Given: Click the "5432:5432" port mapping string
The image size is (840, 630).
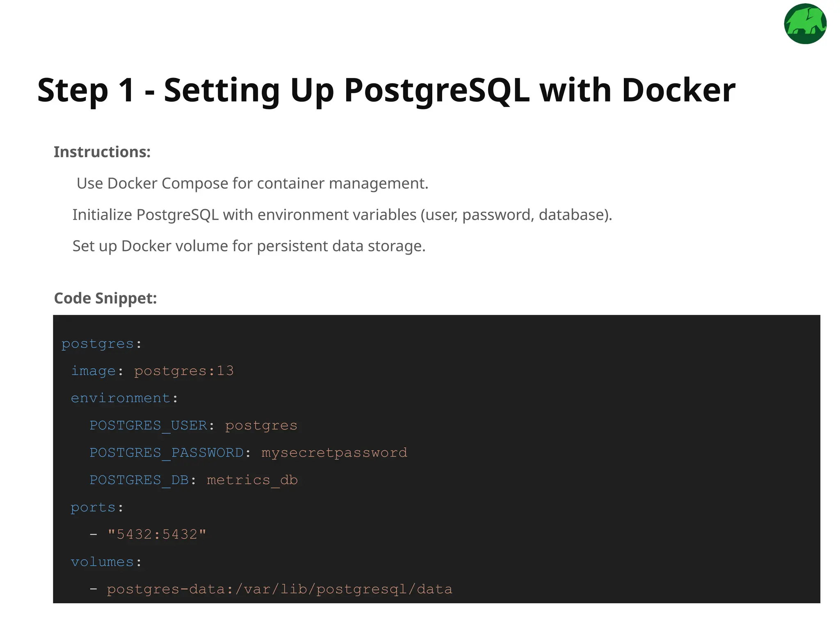Looking at the screenshot, I should [157, 534].
